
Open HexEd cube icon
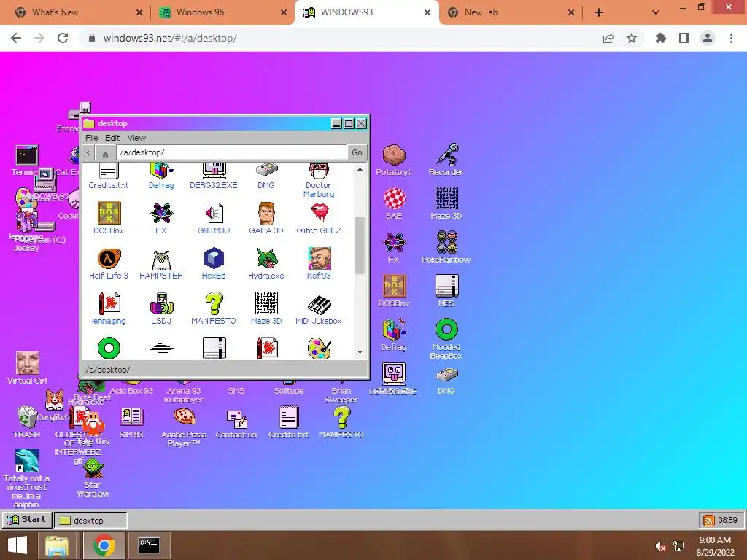click(x=214, y=263)
